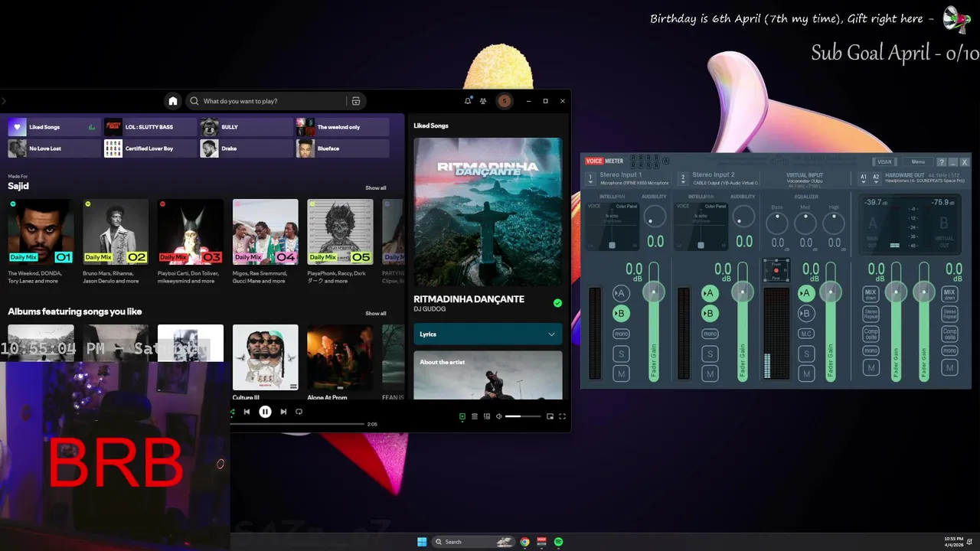Mute Spotify with the speaker icon
Image resolution: width=980 pixels, height=551 pixels.
click(x=498, y=416)
